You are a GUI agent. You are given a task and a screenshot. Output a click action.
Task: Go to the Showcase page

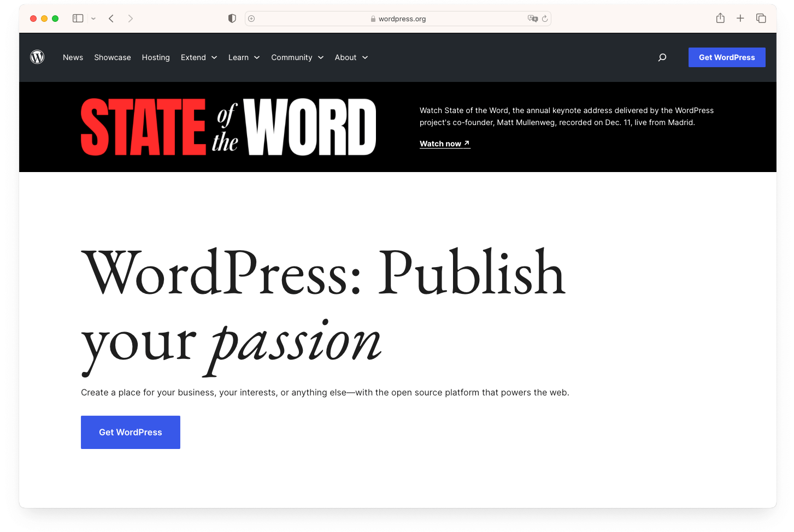coord(112,57)
